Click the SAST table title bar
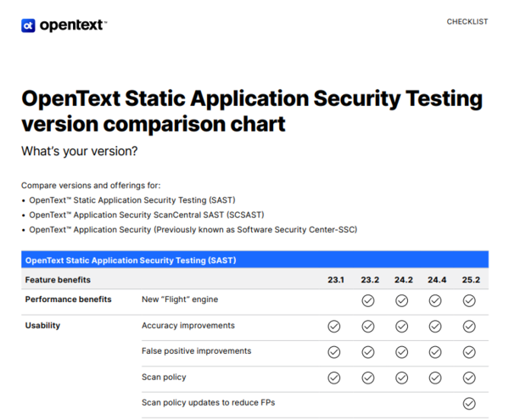The height and width of the screenshot is (420, 509). coord(255,260)
